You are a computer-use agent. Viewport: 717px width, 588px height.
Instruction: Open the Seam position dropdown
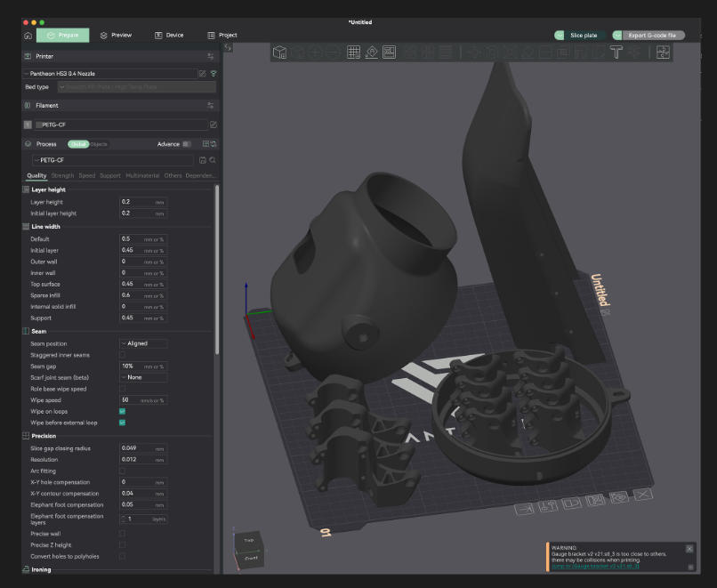coord(142,343)
